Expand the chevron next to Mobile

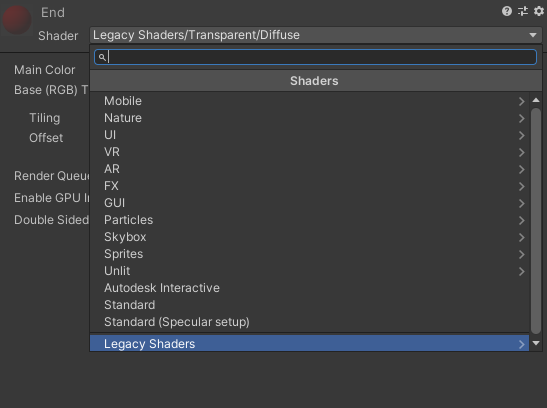pos(522,101)
